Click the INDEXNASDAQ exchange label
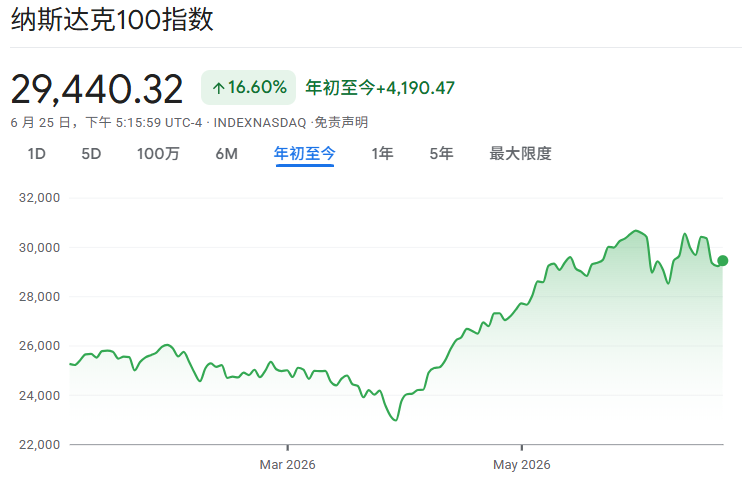Screen dimensions: 742x481 pyautogui.click(x=260, y=123)
